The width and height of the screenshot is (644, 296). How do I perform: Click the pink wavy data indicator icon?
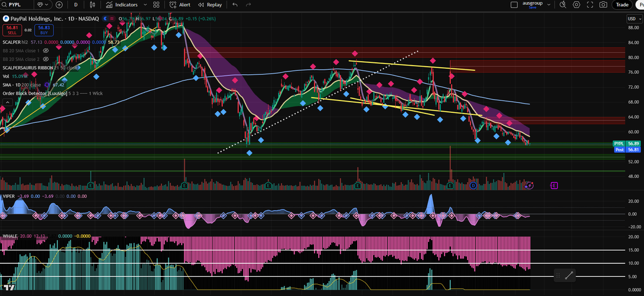(x=113, y=19)
